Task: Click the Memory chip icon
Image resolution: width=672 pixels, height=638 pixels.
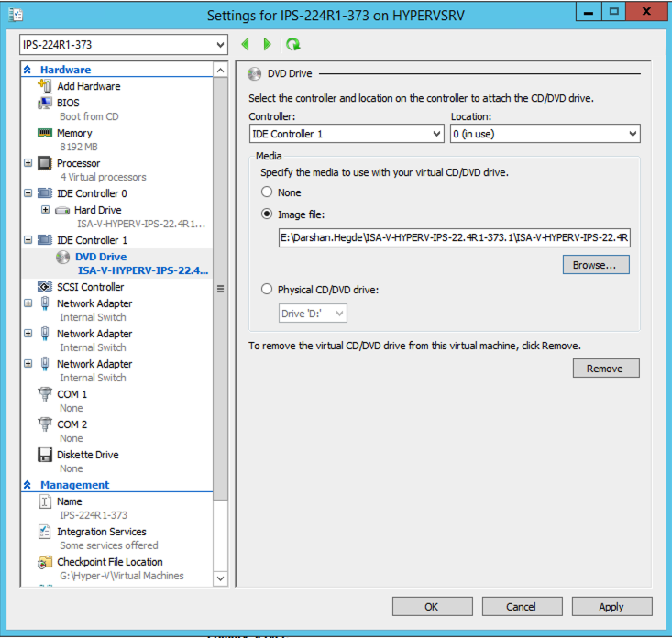Action: (x=45, y=133)
